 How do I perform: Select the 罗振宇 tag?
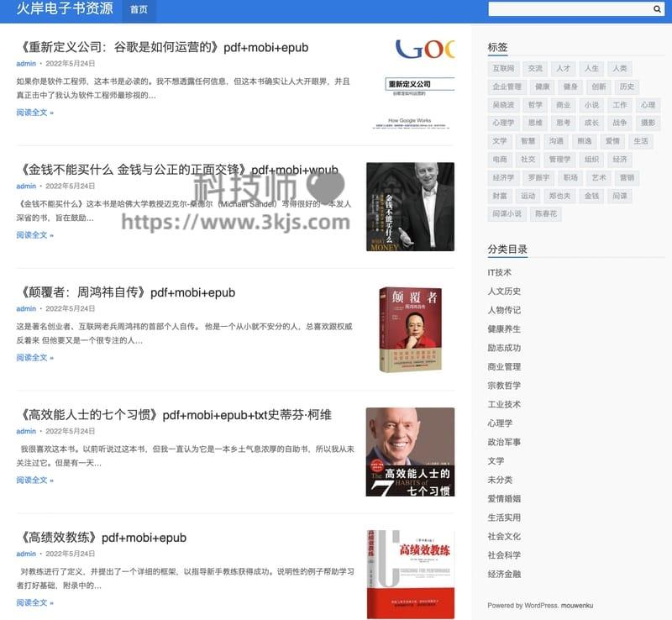click(x=538, y=177)
